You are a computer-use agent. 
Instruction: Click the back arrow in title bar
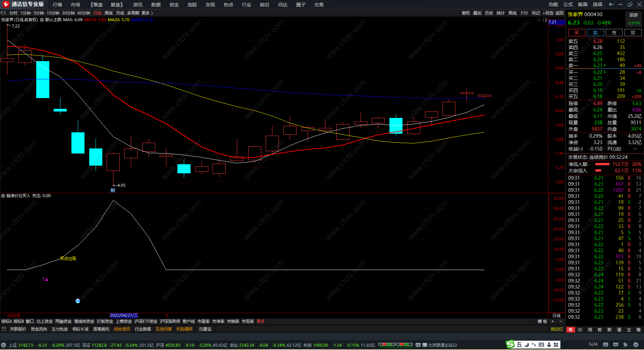pyautogui.click(x=611, y=4)
